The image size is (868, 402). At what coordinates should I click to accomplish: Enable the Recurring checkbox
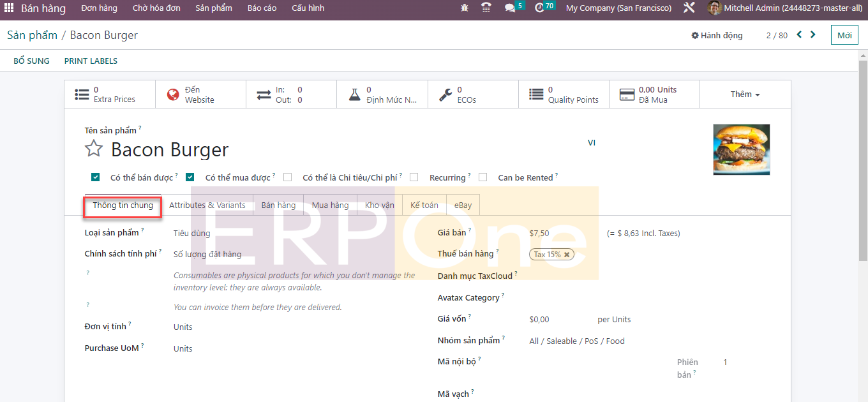(414, 177)
